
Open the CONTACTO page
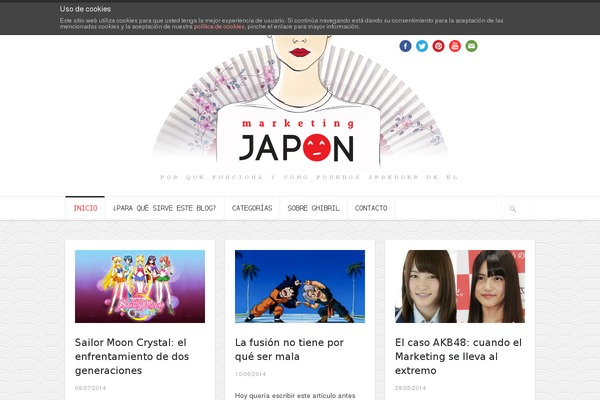(371, 208)
